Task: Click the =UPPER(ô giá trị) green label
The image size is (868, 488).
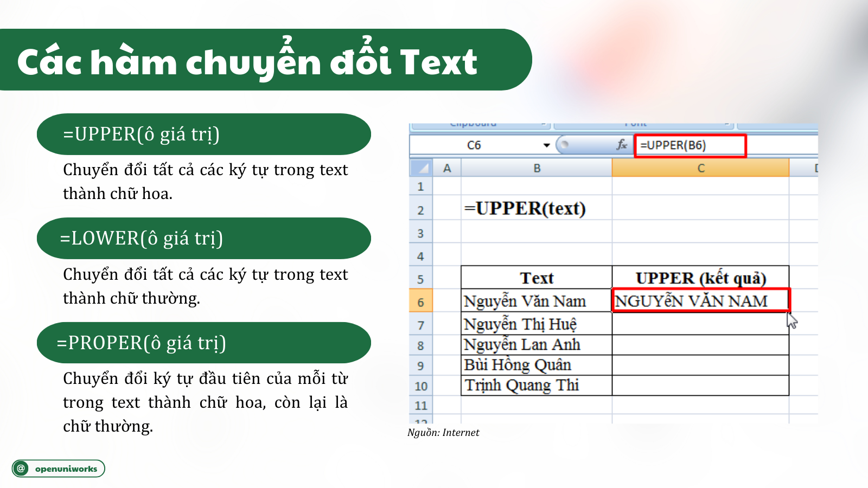Action: coord(203,134)
